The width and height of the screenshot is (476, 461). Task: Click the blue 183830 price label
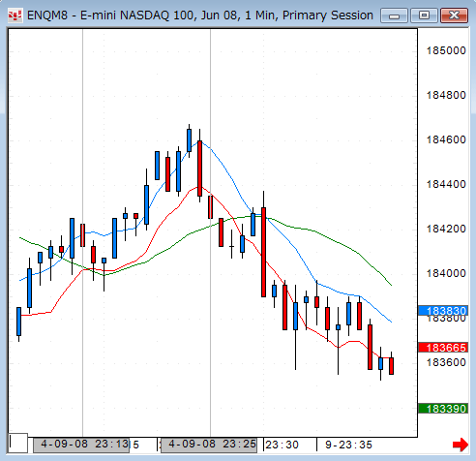point(443,311)
